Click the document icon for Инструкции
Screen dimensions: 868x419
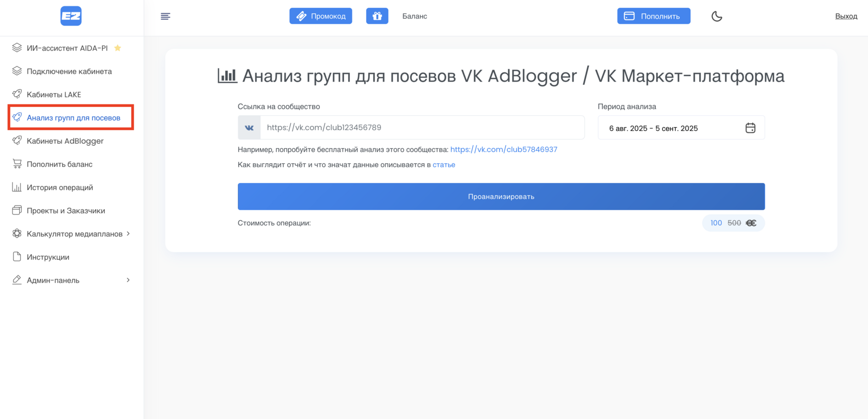(x=17, y=257)
